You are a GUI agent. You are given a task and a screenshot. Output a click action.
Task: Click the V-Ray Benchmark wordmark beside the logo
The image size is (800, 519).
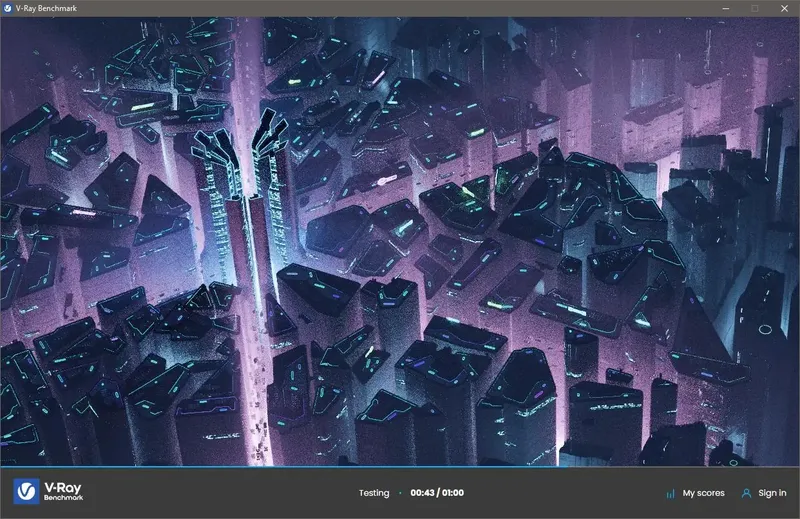(63, 491)
